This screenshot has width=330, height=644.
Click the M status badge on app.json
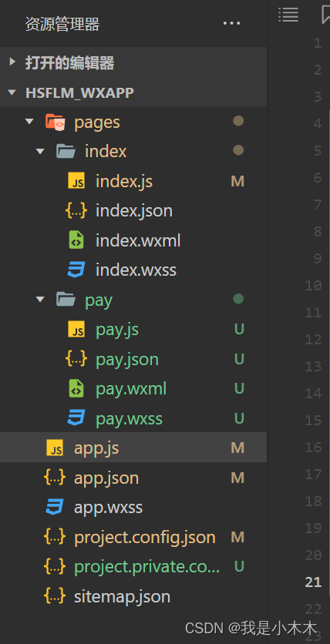coord(237,478)
